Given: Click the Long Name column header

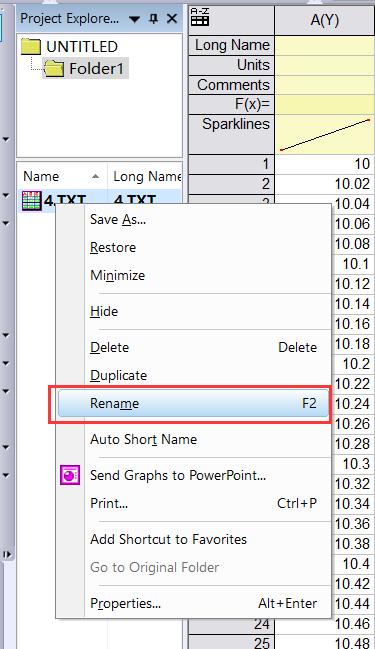Looking at the screenshot, I should (144, 176).
